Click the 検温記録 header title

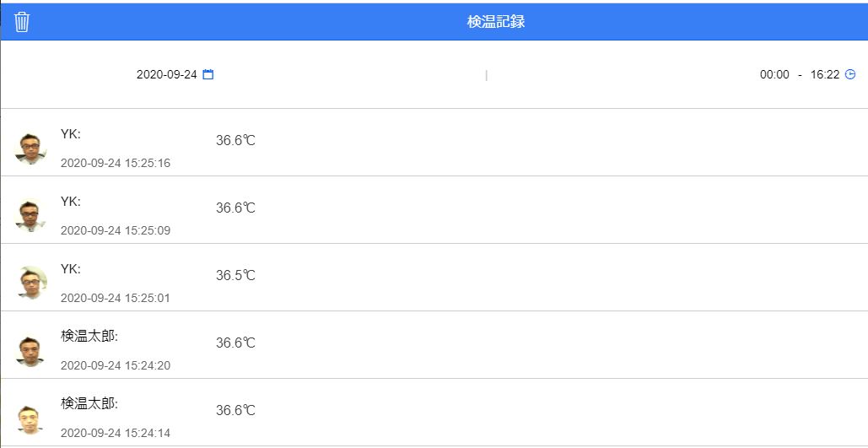pyautogui.click(x=496, y=22)
